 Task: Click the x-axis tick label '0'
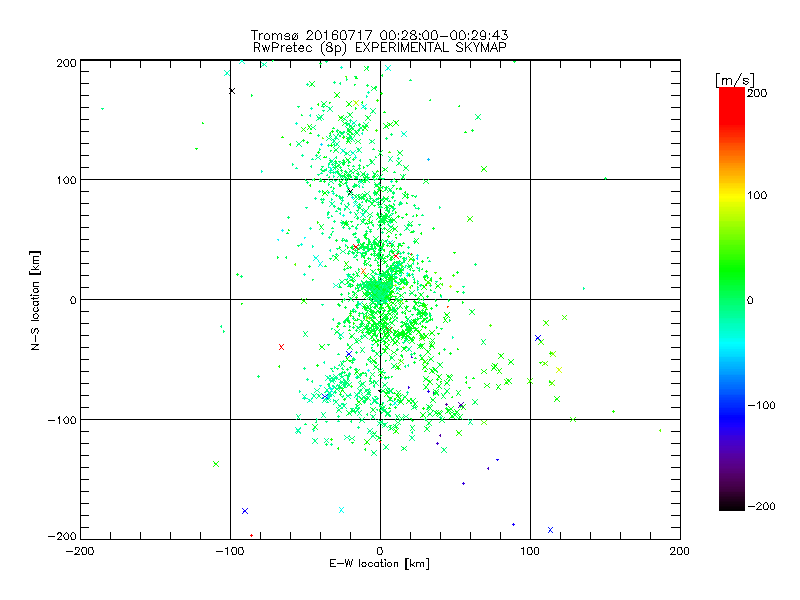[x=380, y=552]
